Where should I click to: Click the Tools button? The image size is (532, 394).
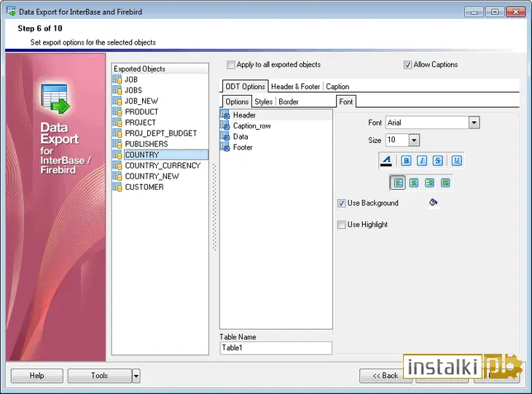coord(99,376)
